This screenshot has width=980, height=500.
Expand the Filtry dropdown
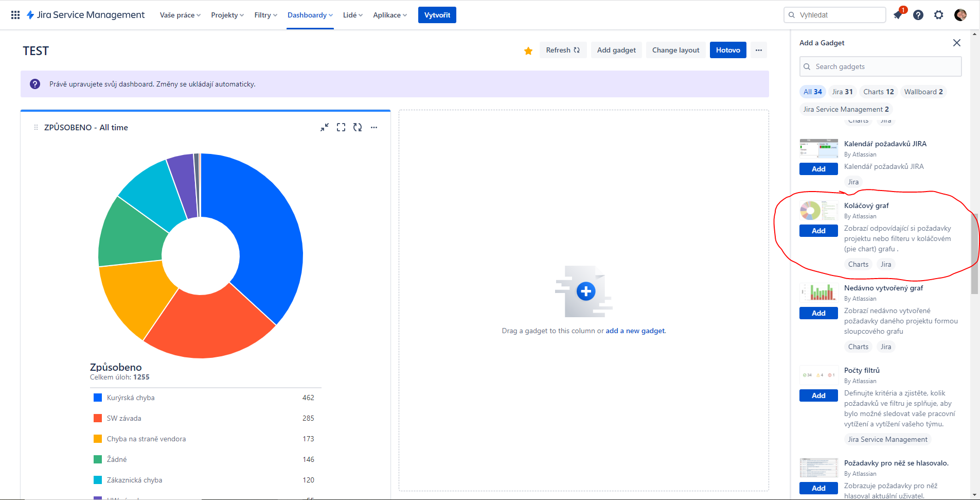pyautogui.click(x=265, y=15)
